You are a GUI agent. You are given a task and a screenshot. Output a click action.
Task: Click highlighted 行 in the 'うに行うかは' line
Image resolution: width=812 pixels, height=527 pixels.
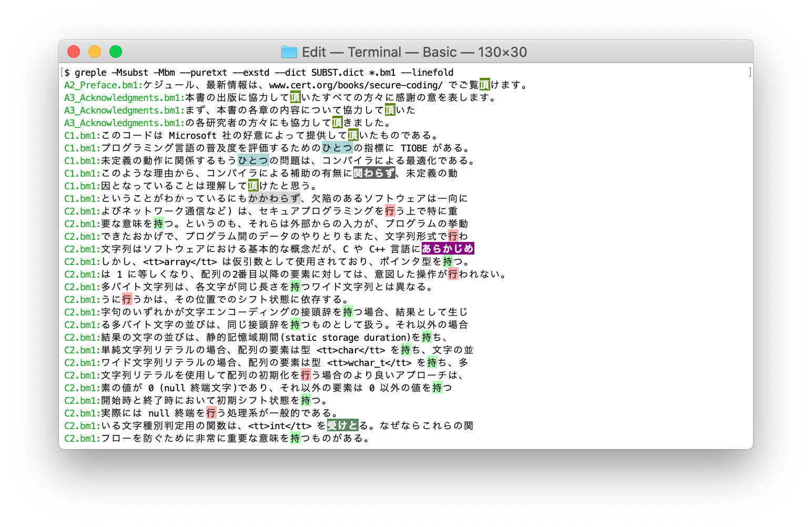pos(127,300)
